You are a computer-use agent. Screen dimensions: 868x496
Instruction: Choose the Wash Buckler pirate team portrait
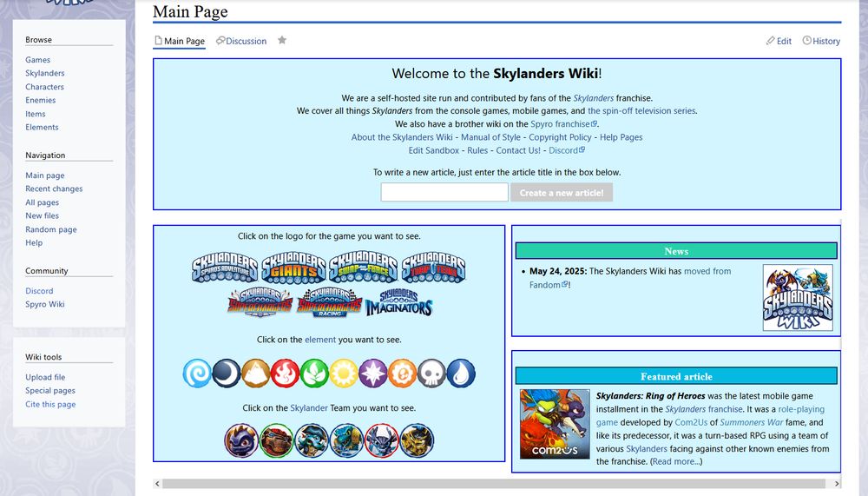tap(312, 440)
